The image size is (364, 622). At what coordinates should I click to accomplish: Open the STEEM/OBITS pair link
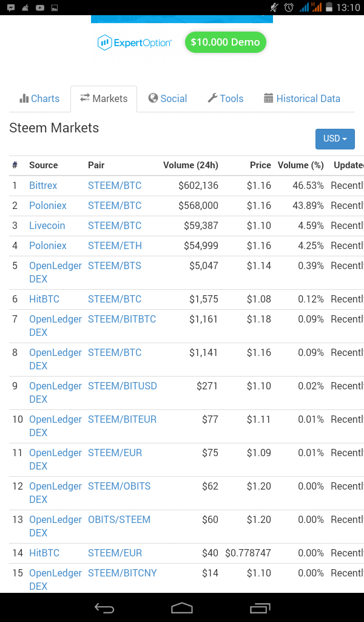tap(120, 486)
